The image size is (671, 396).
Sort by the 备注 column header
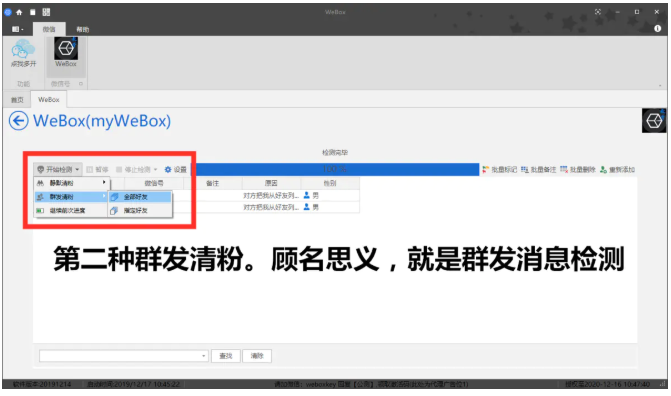pyautogui.click(x=213, y=183)
